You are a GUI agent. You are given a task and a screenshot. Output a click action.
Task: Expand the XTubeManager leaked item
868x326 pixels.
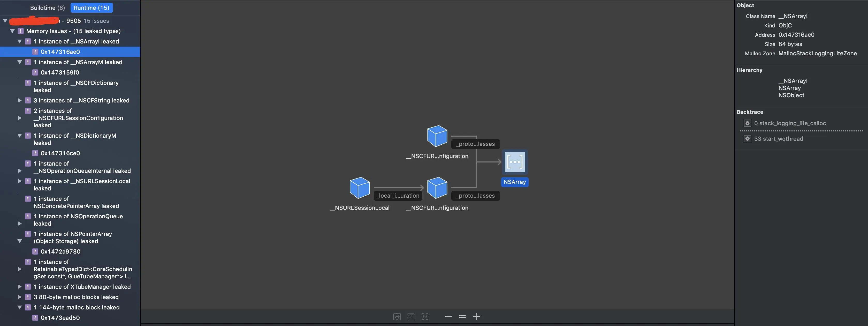click(20, 287)
